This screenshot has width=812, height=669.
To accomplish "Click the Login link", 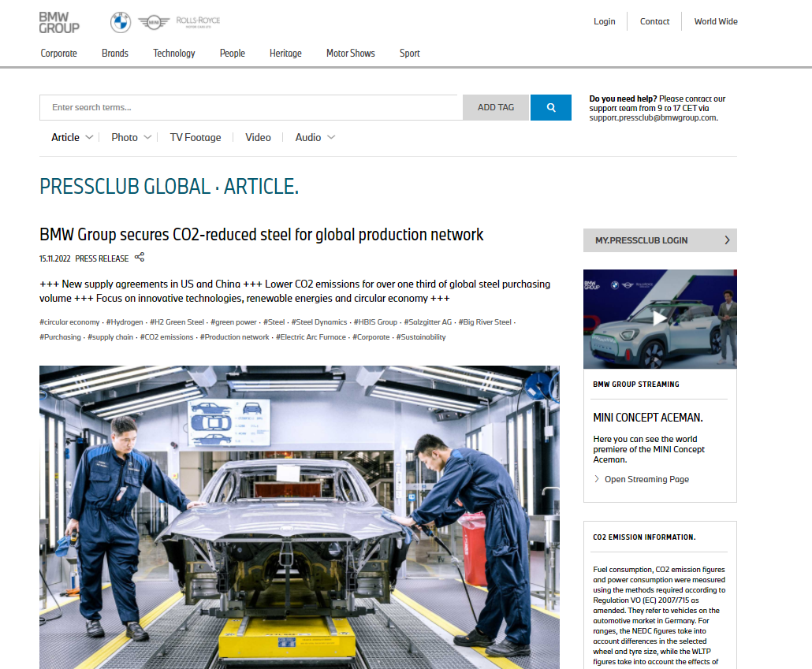I will [605, 21].
